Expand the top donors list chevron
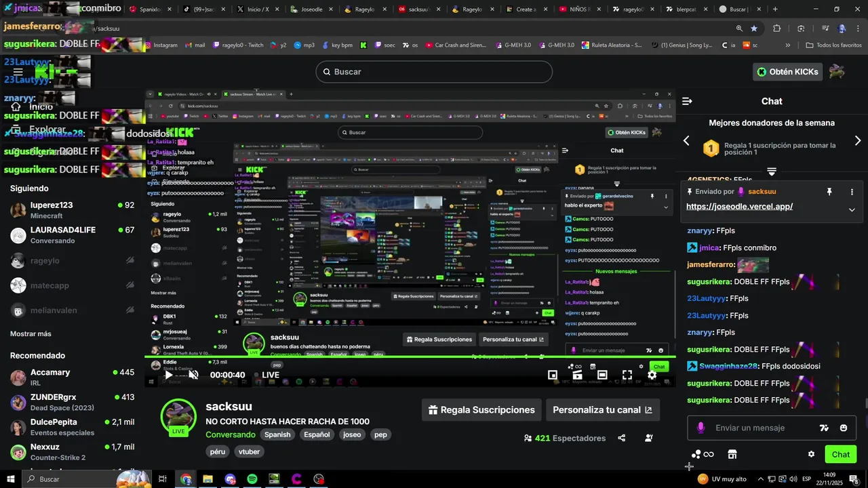The height and width of the screenshot is (488, 868). pyautogui.click(x=772, y=171)
